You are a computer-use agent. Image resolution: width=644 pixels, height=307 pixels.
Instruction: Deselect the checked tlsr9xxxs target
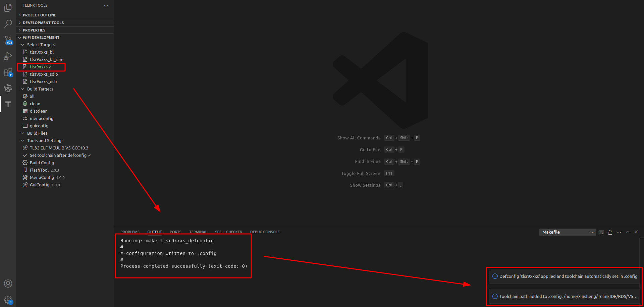point(41,67)
